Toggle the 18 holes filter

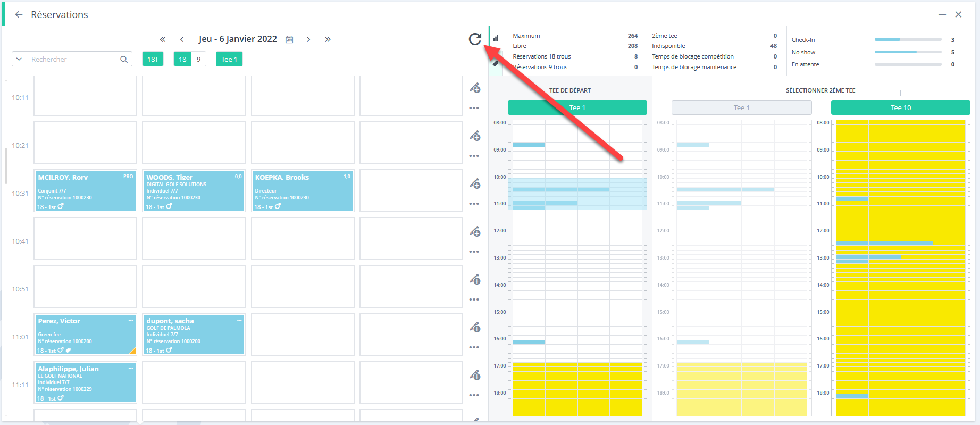(x=182, y=59)
